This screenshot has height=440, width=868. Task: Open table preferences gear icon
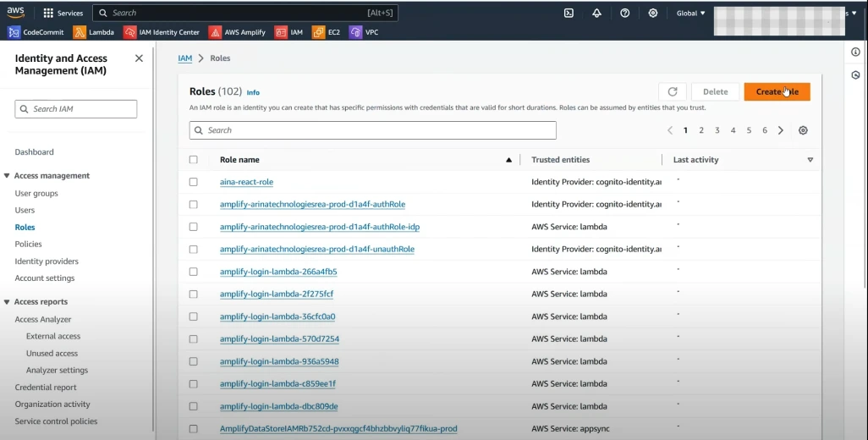tap(803, 130)
